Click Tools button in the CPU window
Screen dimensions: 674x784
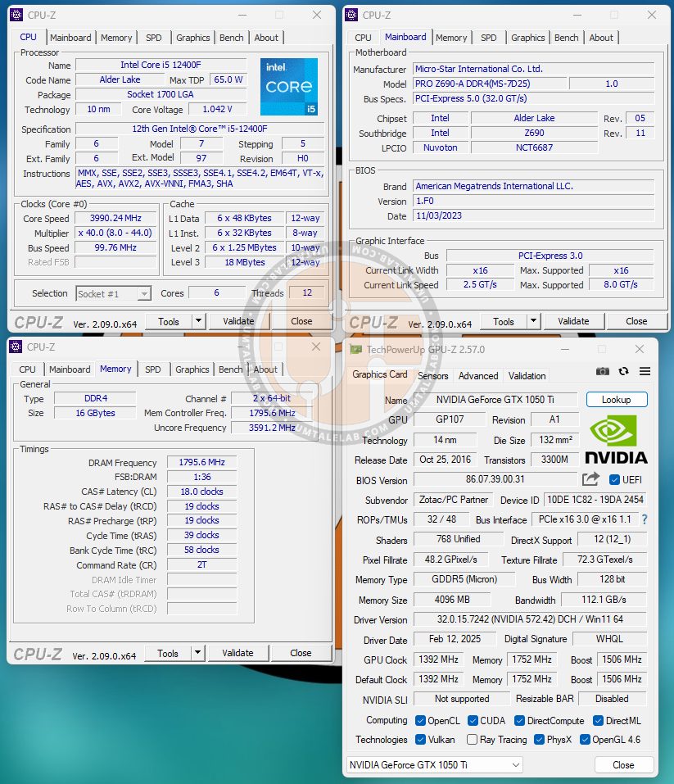pyautogui.click(x=169, y=321)
